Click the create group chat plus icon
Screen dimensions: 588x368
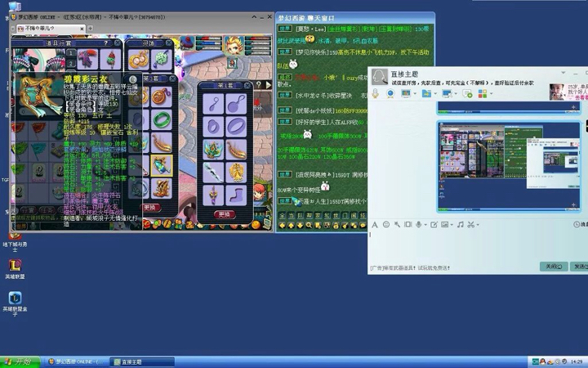point(467,93)
